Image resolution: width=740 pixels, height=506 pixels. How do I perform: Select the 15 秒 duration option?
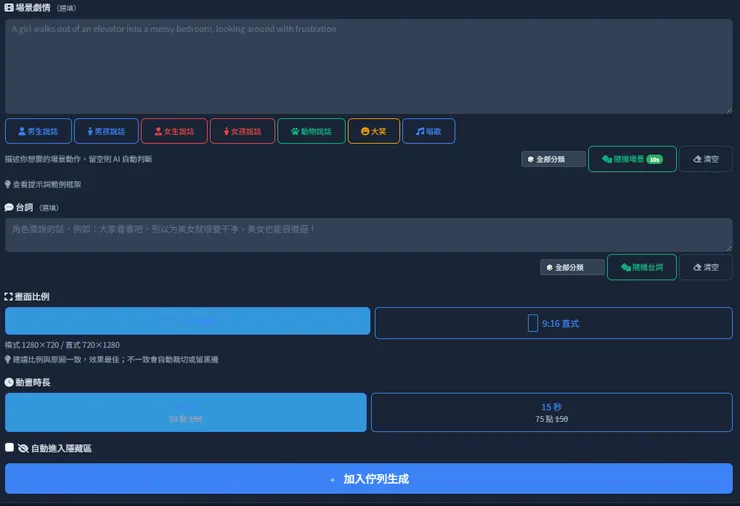point(552,412)
